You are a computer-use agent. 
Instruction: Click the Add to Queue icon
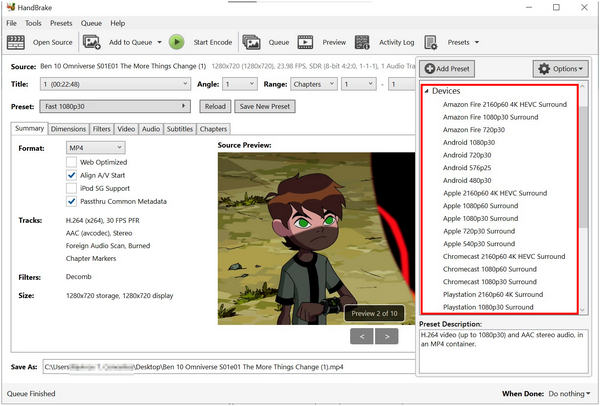pyautogui.click(x=92, y=42)
